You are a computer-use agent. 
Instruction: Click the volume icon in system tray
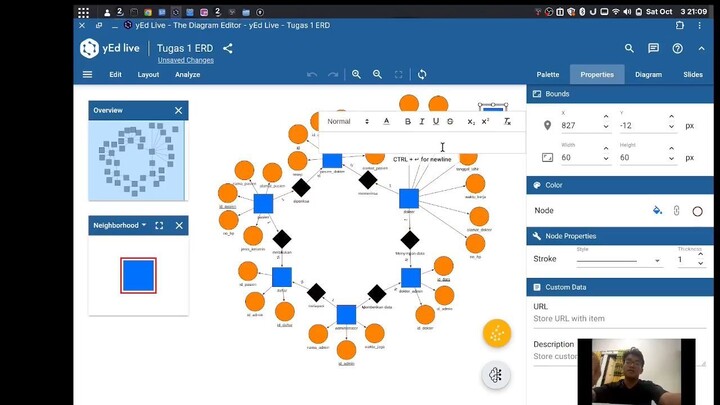pos(627,12)
